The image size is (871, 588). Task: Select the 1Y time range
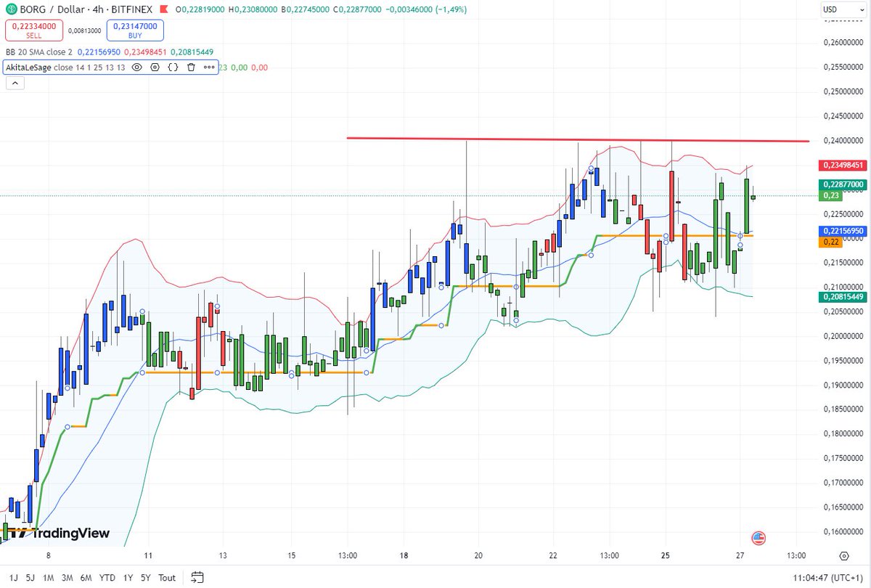[x=128, y=578]
